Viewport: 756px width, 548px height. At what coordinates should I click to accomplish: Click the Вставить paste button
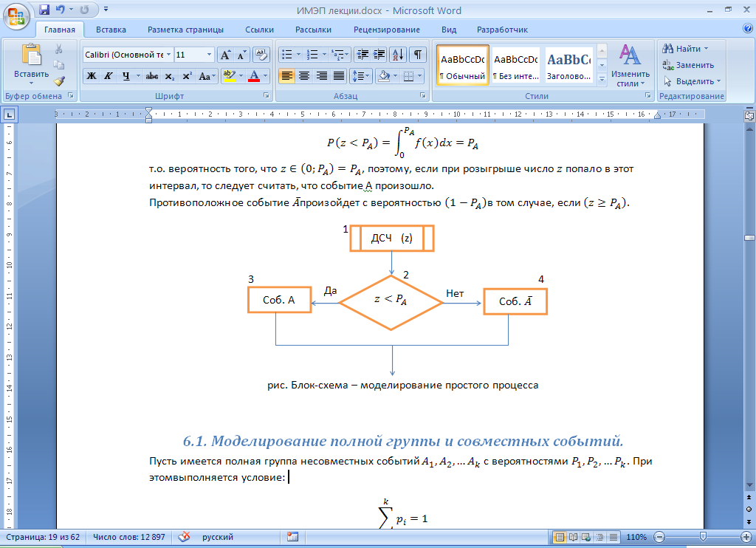point(31,65)
